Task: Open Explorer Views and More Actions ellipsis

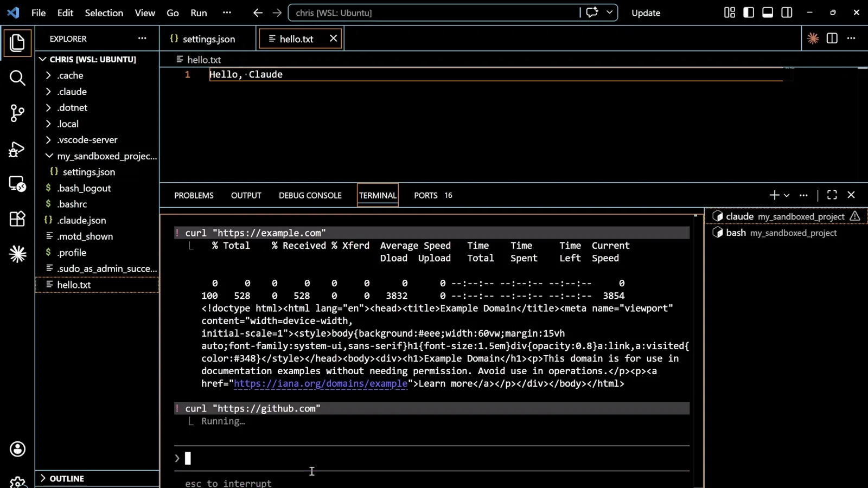Action: 142,38
